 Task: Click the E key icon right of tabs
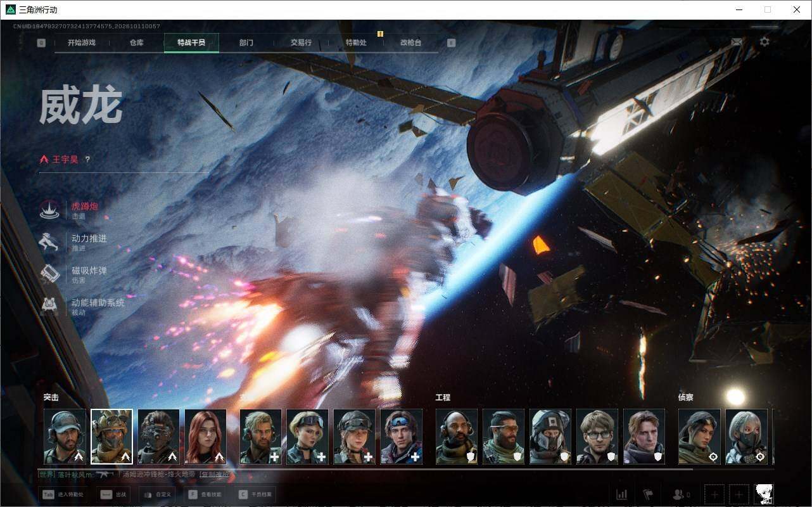pyautogui.click(x=451, y=43)
